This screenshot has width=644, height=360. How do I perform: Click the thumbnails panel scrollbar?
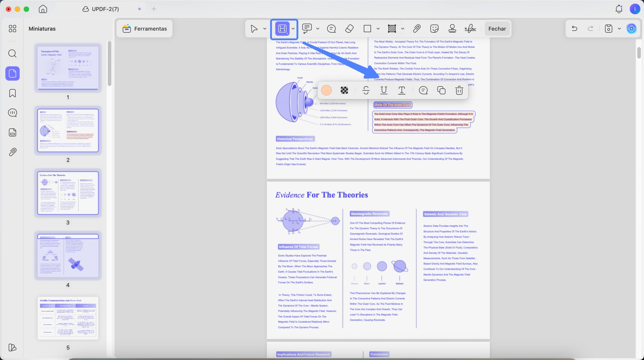click(x=109, y=64)
